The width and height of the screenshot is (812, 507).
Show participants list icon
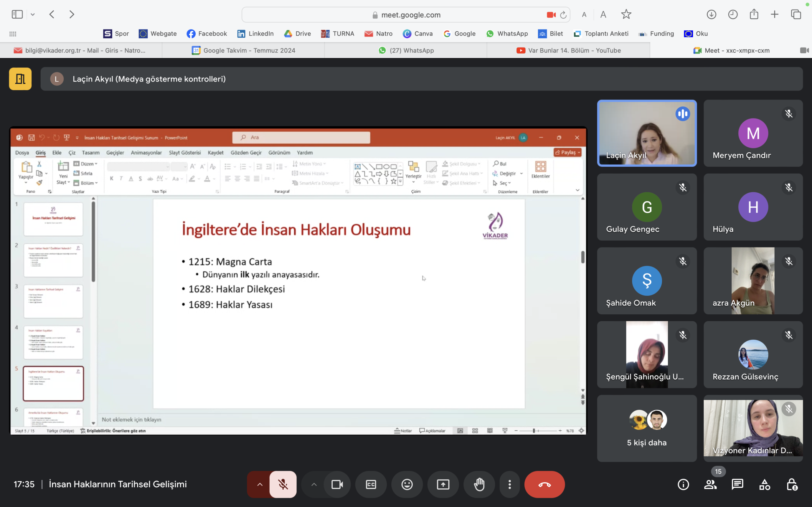(710, 484)
